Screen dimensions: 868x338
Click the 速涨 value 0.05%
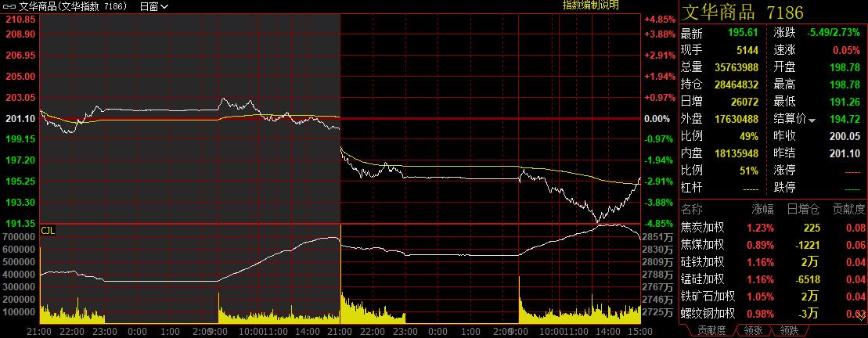tap(847, 50)
